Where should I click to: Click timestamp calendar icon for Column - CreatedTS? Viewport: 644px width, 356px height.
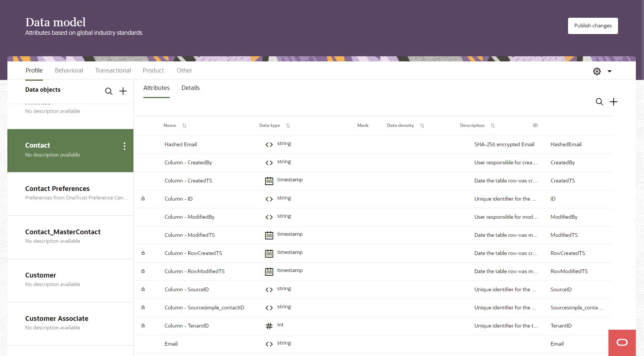(x=269, y=181)
